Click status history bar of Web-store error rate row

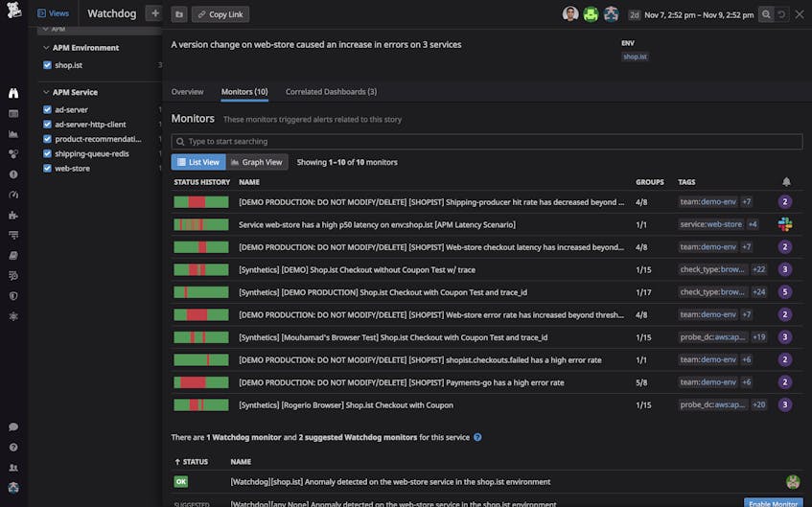click(201, 314)
